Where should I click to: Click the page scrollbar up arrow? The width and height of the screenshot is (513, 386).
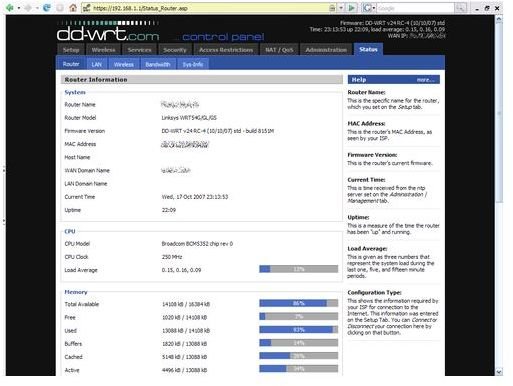coord(499,19)
